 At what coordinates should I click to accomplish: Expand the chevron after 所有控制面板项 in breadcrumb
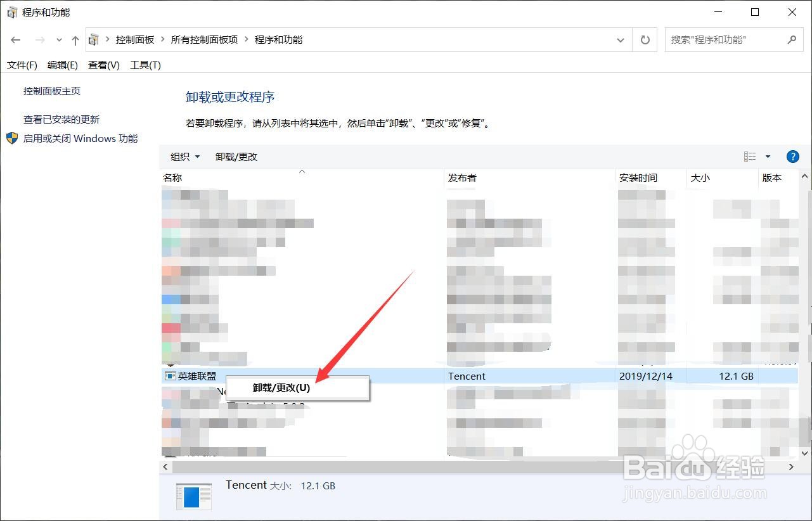click(x=247, y=40)
